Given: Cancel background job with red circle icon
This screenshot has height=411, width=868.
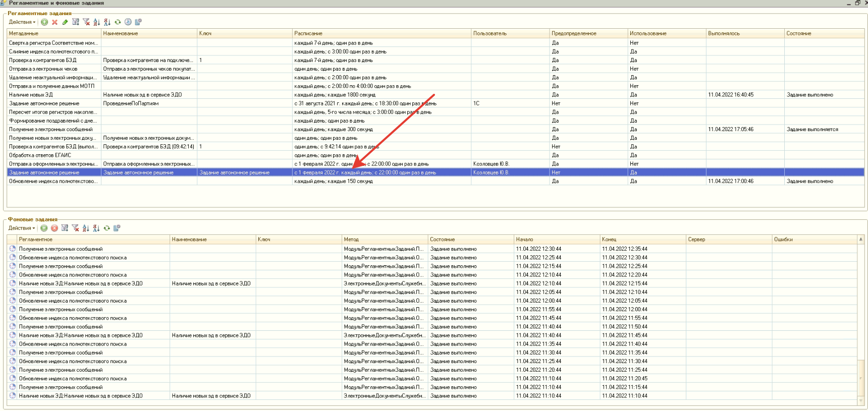Looking at the screenshot, I should point(55,228).
